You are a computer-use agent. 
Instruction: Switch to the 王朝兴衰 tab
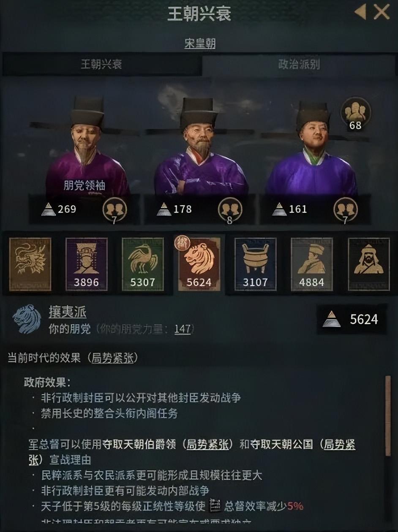coord(101,65)
